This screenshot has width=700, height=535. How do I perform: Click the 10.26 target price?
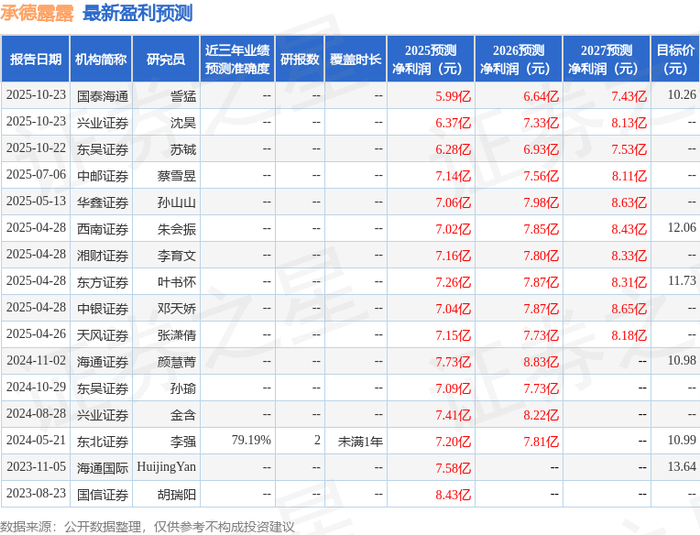click(682, 95)
